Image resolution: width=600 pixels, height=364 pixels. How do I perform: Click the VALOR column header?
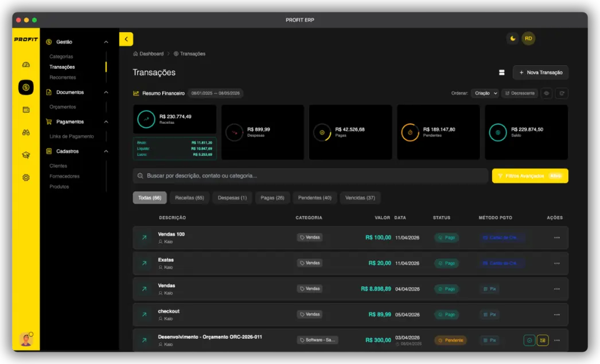pyautogui.click(x=382, y=218)
